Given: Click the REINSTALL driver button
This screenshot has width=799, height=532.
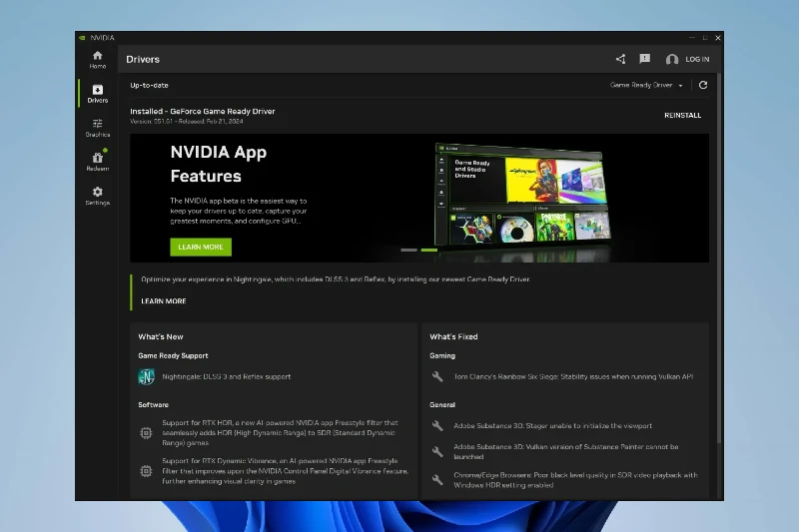Looking at the screenshot, I should coord(682,115).
